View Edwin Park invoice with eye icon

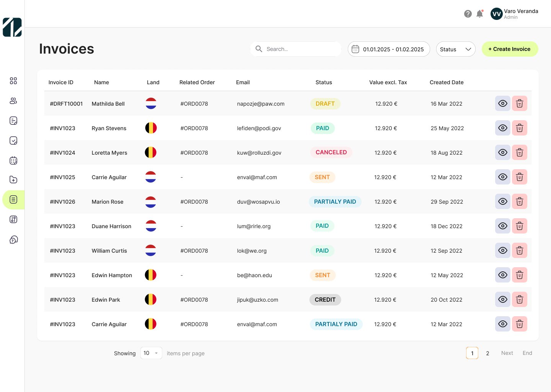point(502,299)
